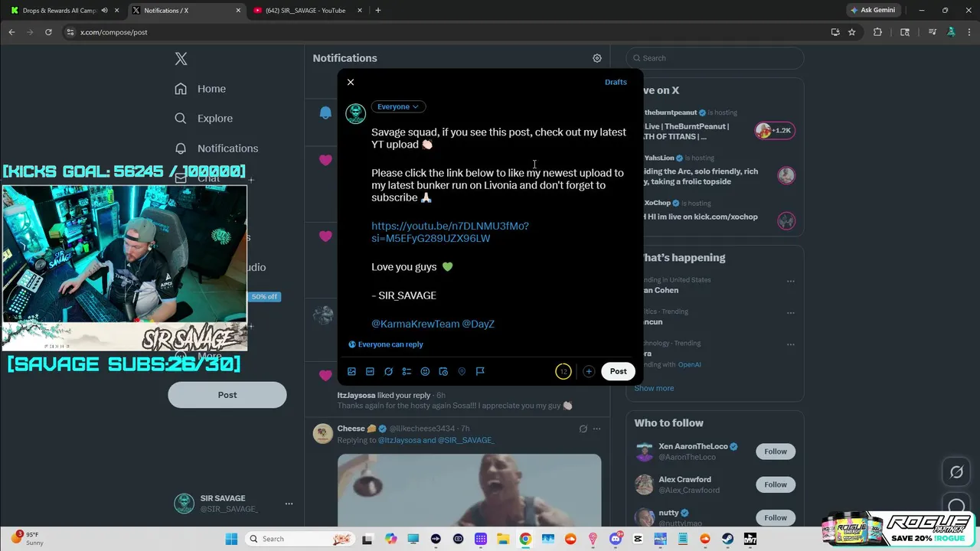Open options for politics trend
980x551 pixels.
click(x=790, y=312)
